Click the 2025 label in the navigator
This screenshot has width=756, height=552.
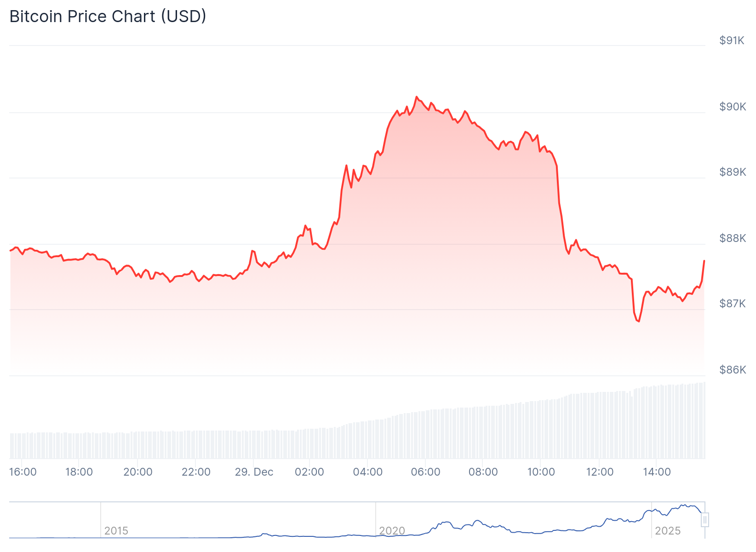(x=667, y=531)
